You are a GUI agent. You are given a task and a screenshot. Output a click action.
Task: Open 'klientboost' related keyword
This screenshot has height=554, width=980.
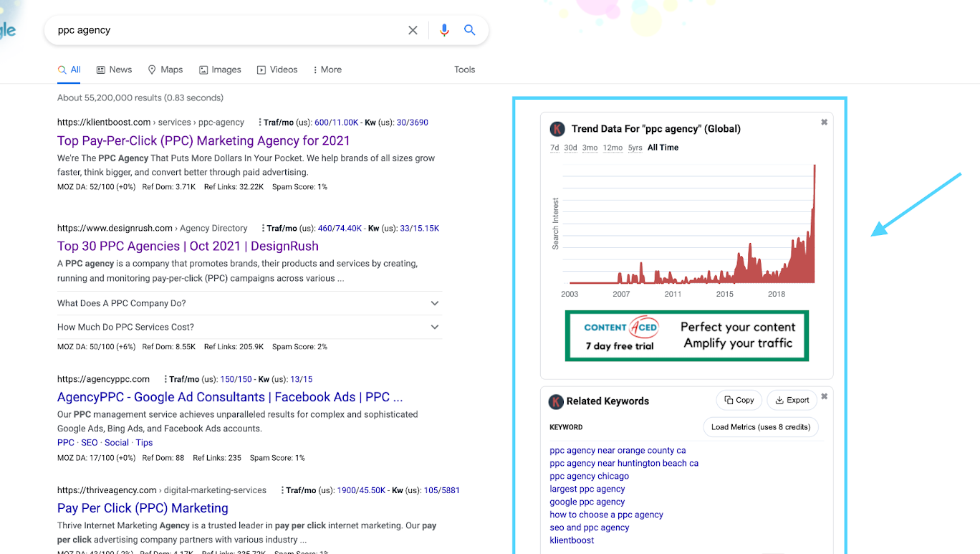pyautogui.click(x=572, y=541)
